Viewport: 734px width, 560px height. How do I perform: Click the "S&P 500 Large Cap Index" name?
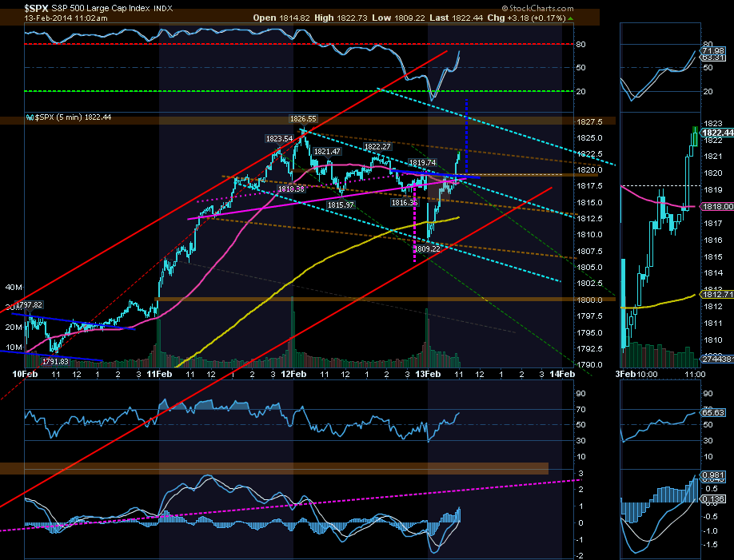100,9
